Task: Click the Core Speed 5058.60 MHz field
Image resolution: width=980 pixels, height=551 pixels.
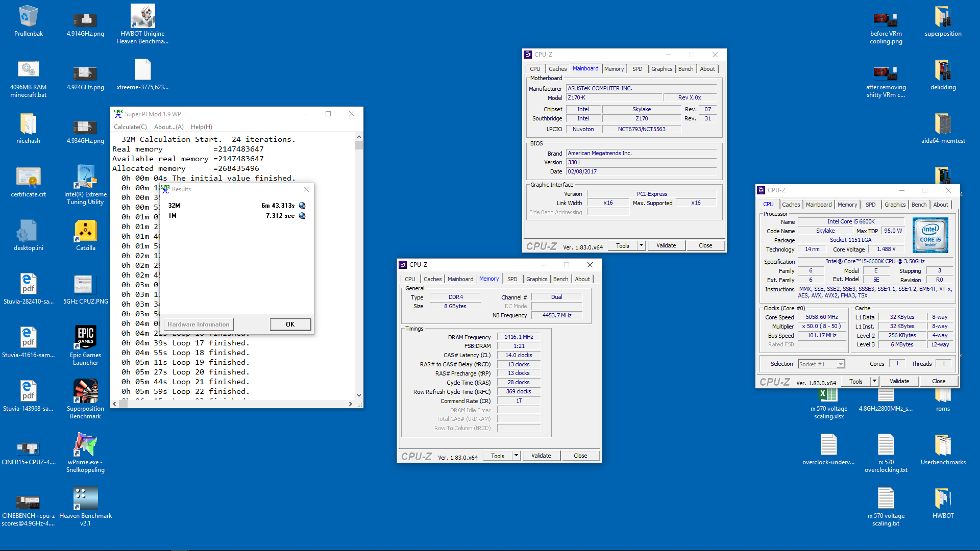Action: (x=822, y=317)
